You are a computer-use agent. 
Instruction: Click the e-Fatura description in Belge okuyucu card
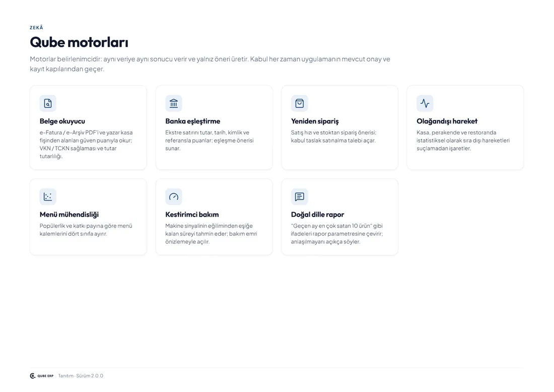86,144
